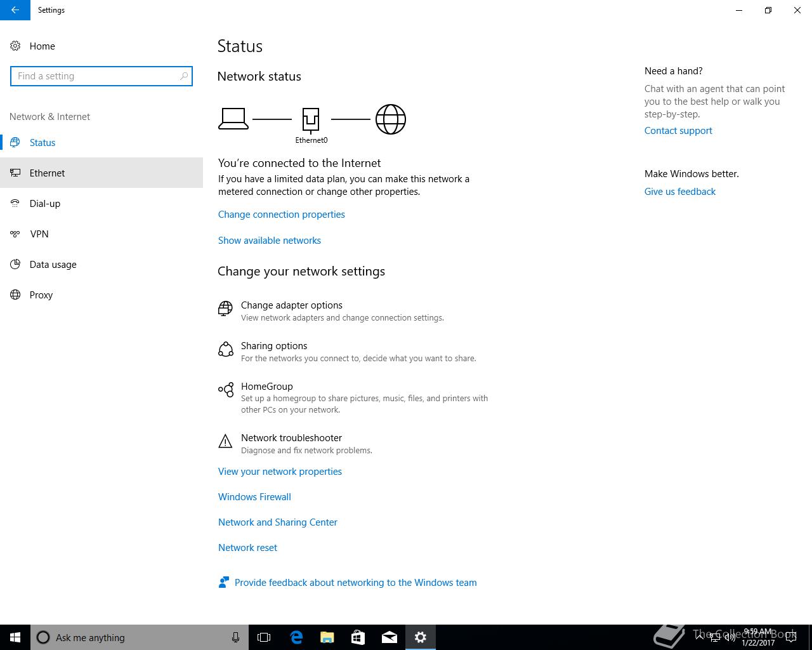Expand hidden system tray icons chevron
Screen dimensions: 812x650
[700, 637]
